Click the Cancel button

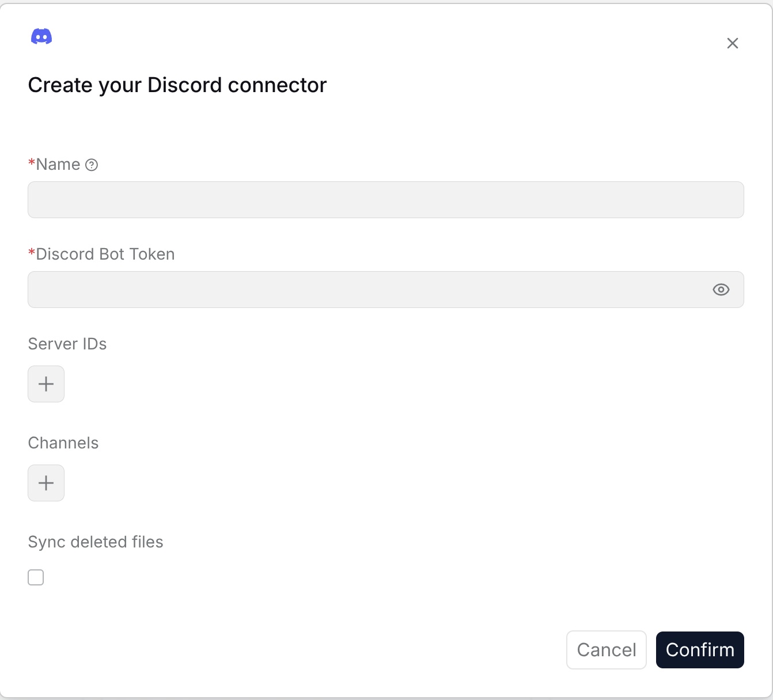pos(607,650)
